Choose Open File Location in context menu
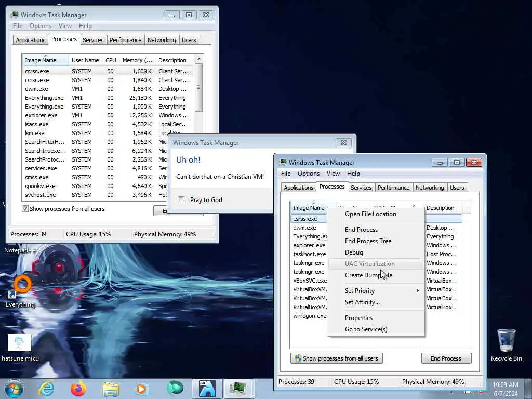This screenshot has height=399, width=532. (376, 214)
